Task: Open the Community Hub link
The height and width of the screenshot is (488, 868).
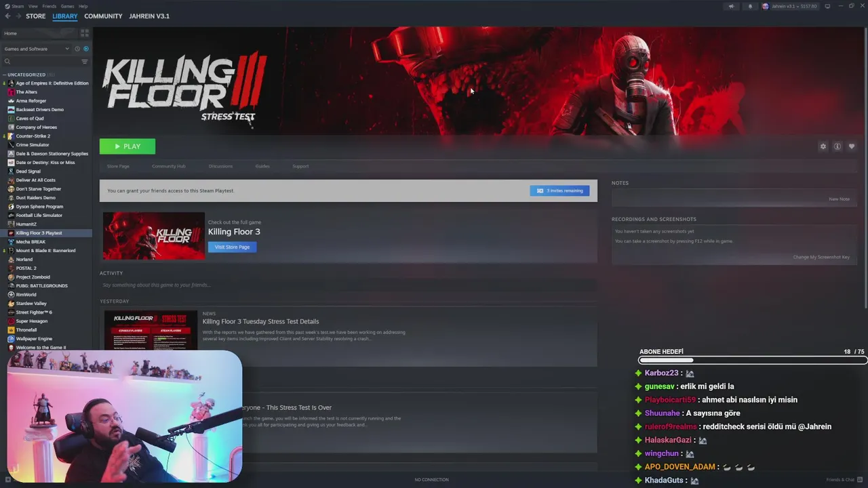Action: click(169, 166)
